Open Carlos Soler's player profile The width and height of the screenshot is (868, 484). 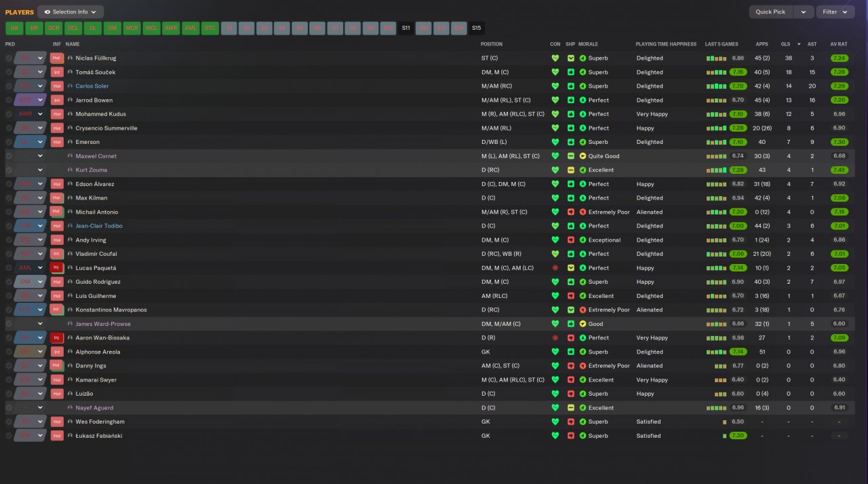click(92, 86)
